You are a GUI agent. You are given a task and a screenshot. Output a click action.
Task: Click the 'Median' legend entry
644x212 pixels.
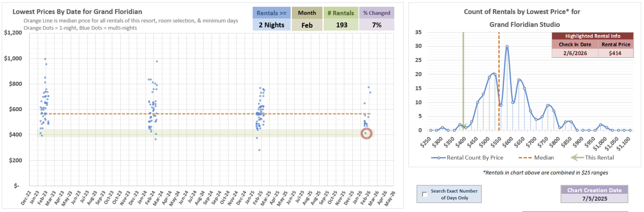click(x=536, y=158)
